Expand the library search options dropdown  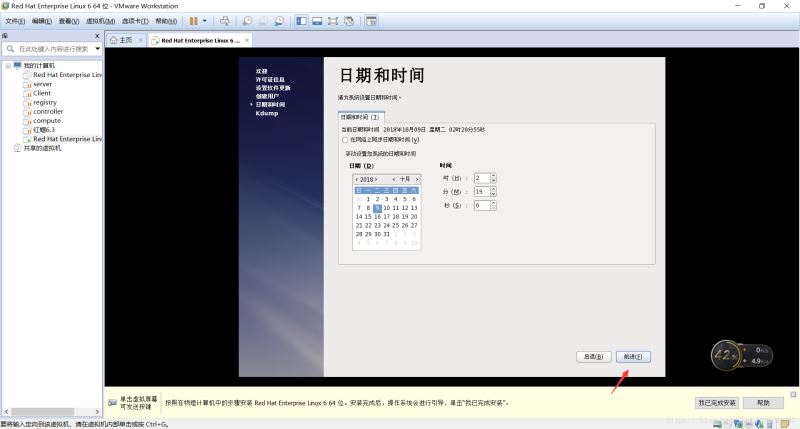[96, 48]
